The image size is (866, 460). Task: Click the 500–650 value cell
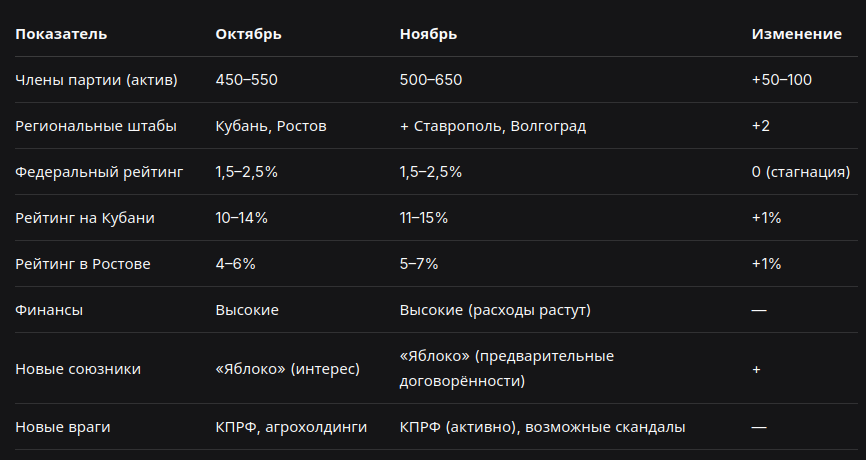pyautogui.click(x=431, y=80)
